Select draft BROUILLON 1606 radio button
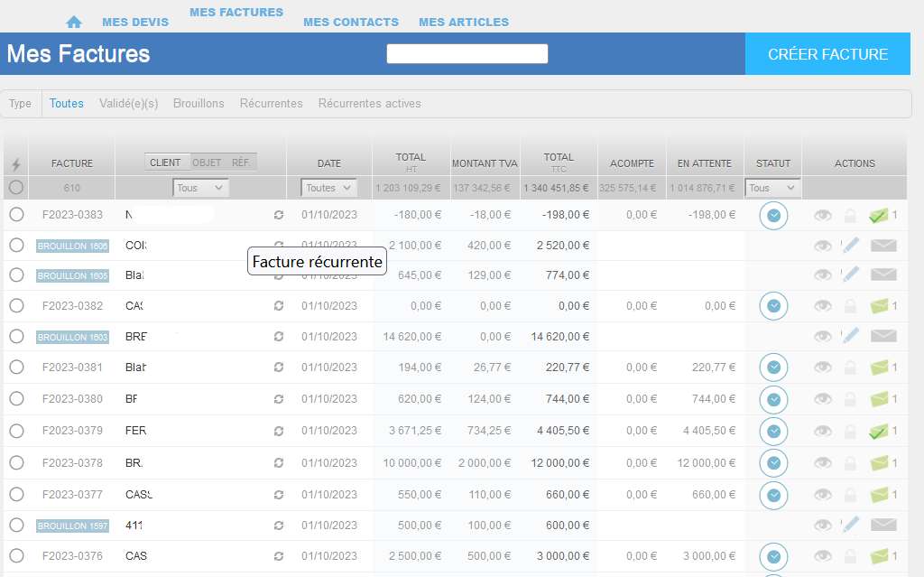 pos(16,245)
